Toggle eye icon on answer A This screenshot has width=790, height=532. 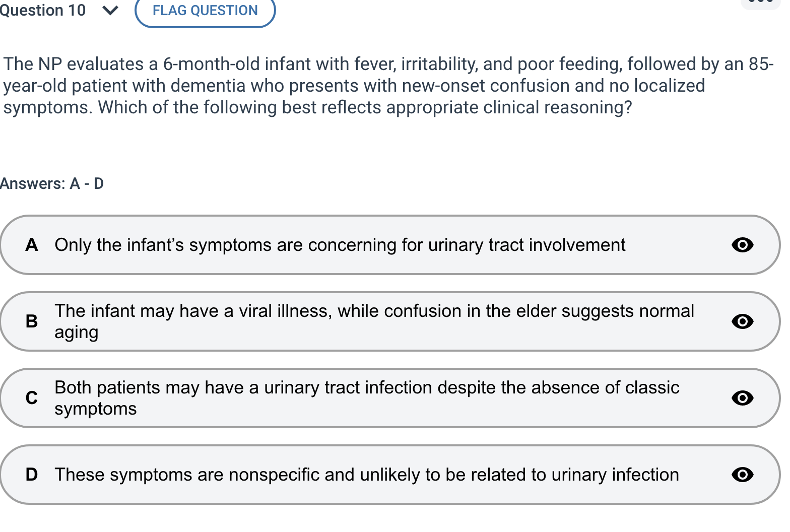point(742,245)
